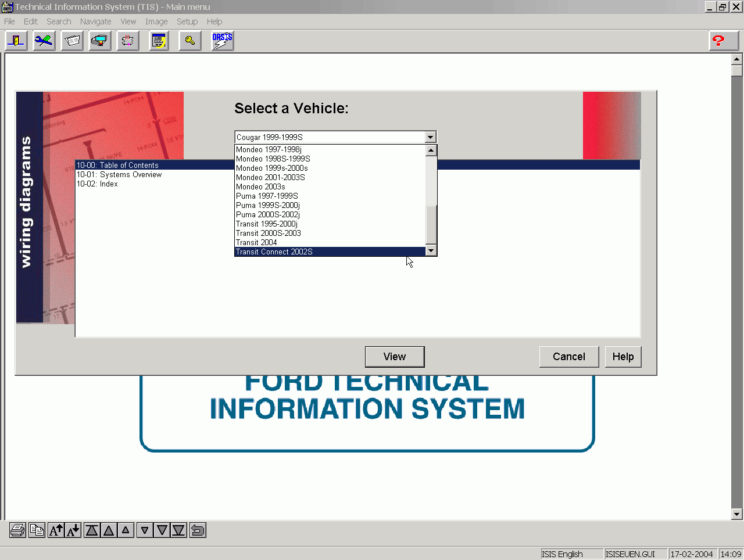
Task: Click the Print icon on the bottom toolbar
Action: (x=17, y=530)
